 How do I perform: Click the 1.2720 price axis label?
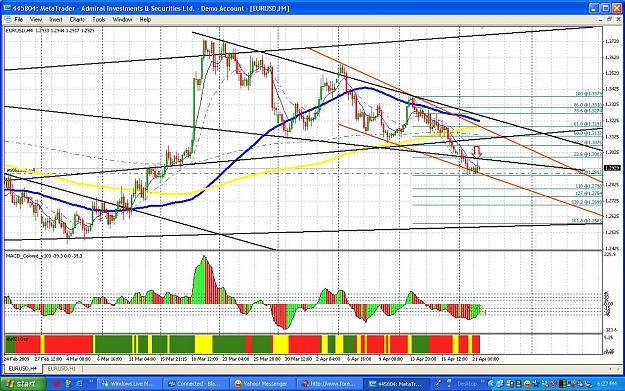(x=612, y=41)
